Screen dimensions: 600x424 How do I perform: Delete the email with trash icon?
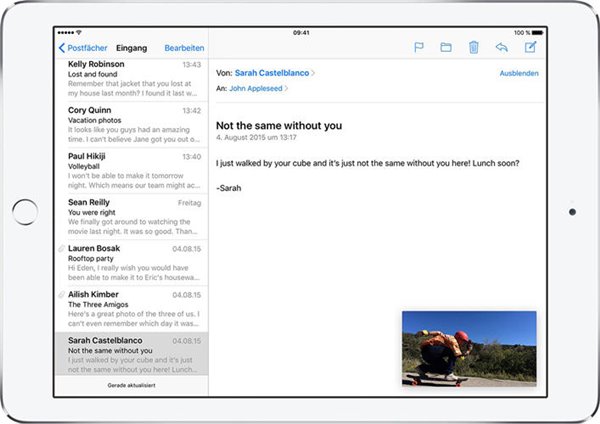474,47
